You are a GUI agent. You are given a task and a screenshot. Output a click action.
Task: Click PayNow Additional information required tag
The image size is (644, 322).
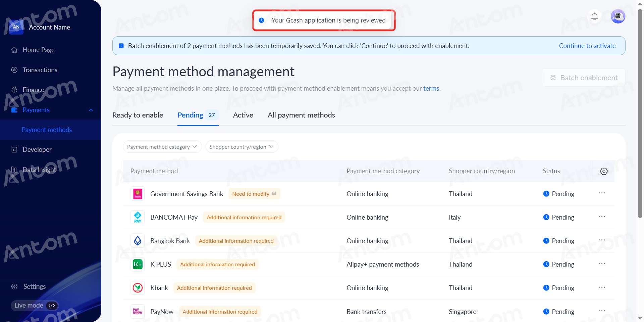220,312
